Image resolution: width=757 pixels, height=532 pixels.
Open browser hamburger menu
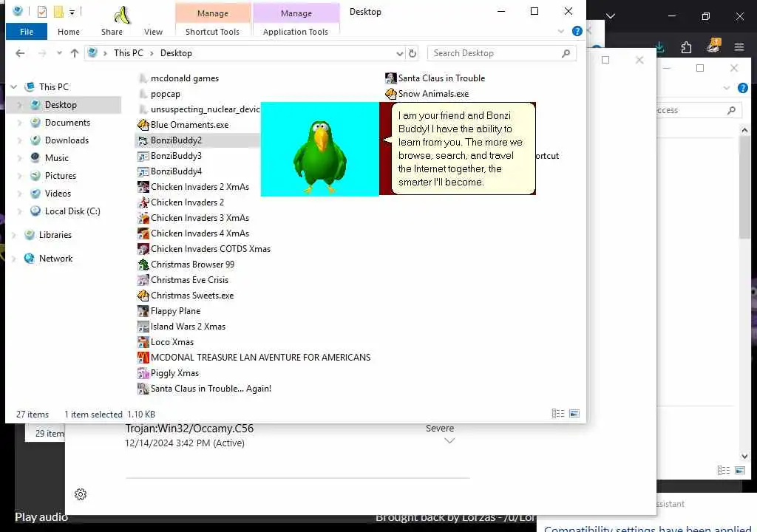[739, 47]
